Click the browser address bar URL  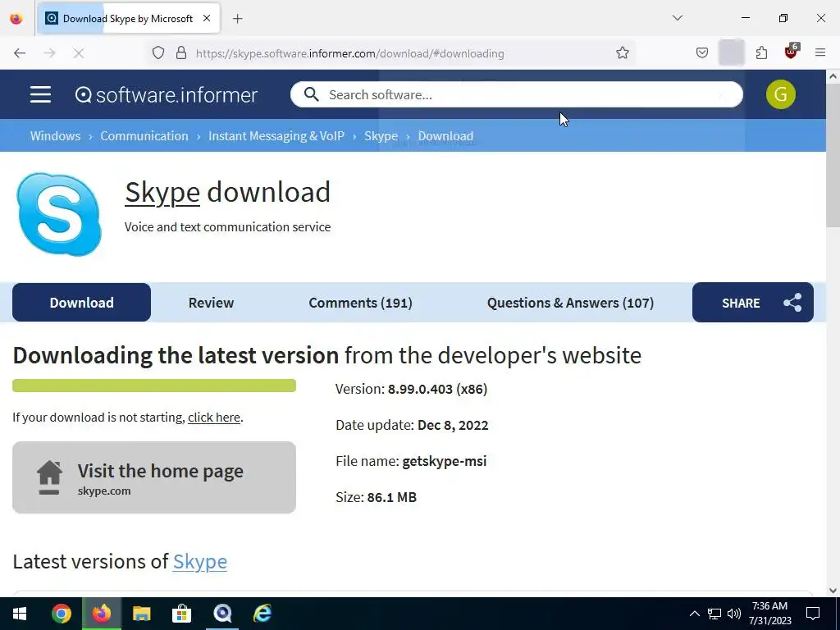click(x=349, y=53)
